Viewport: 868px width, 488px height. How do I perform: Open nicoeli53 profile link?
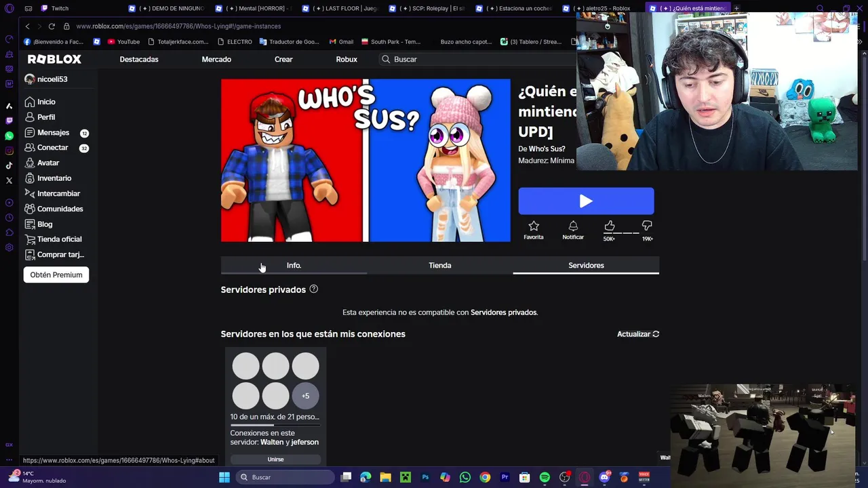coord(46,79)
